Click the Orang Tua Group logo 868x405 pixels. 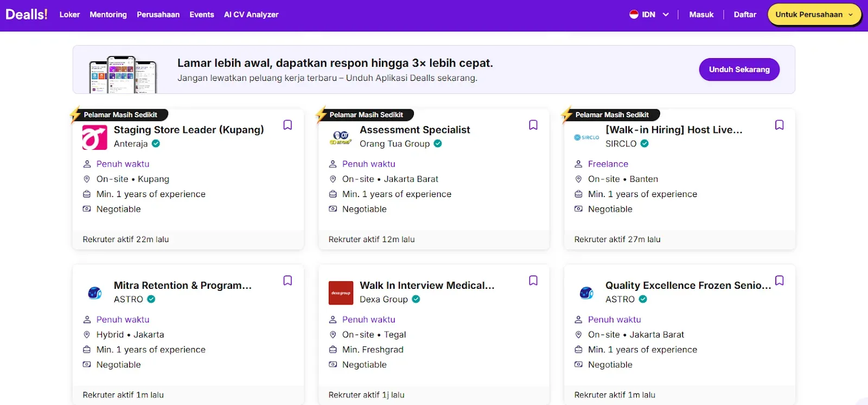coord(341,137)
